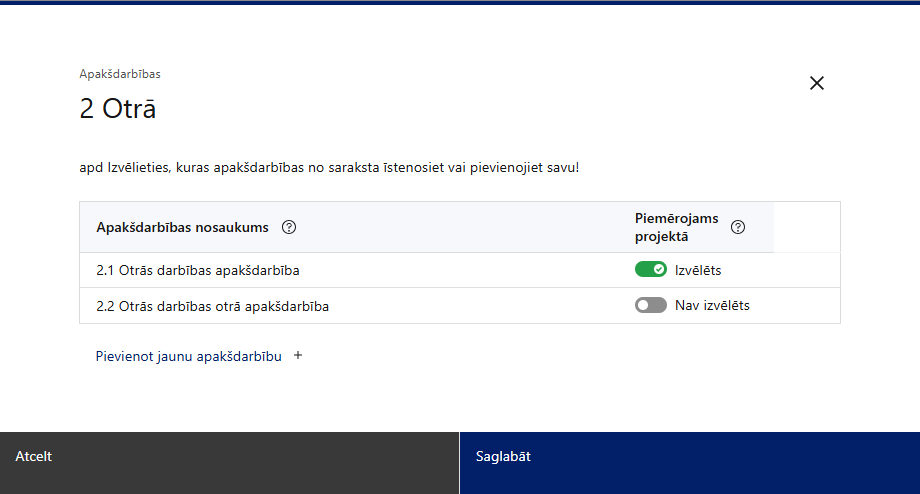Click help icon beside Piemērojams projektā

pos(738,227)
